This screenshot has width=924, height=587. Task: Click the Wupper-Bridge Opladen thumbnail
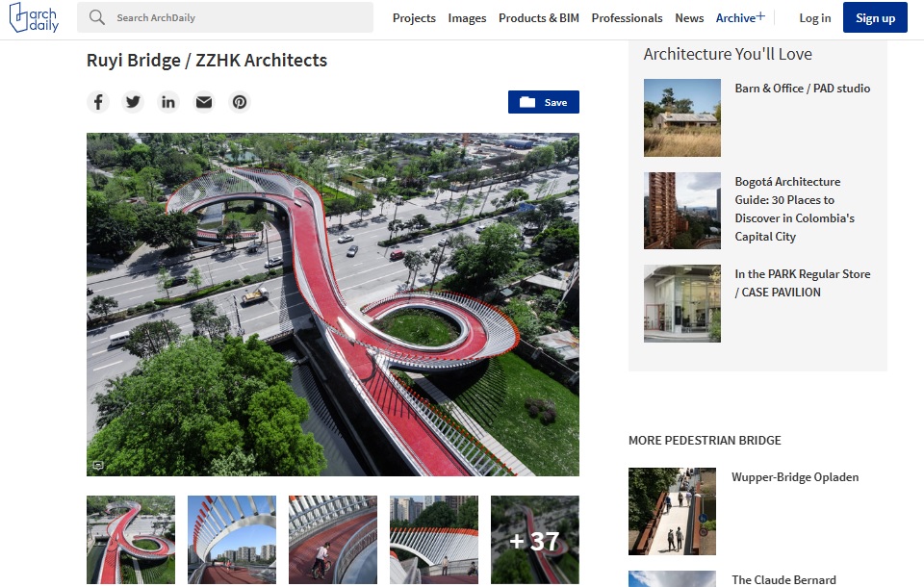tap(672, 511)
